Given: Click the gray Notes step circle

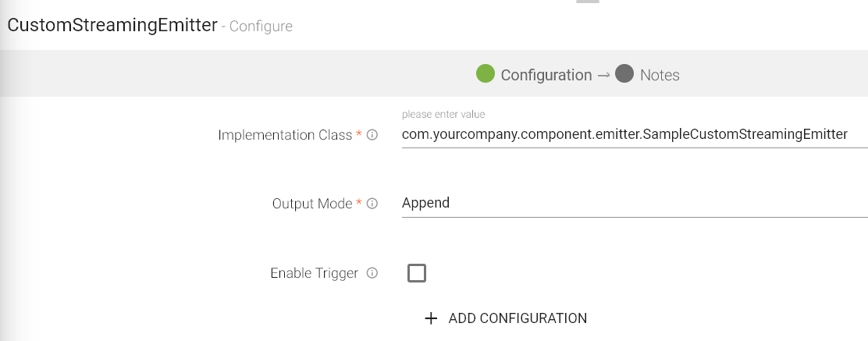Looking at the screenshot, I should click(x=624, y=74).
